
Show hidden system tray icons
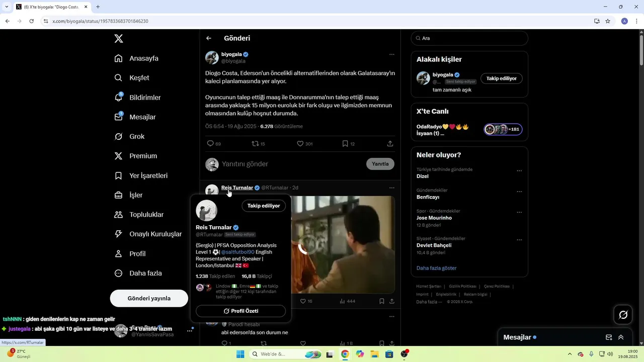tap(570, 354)
